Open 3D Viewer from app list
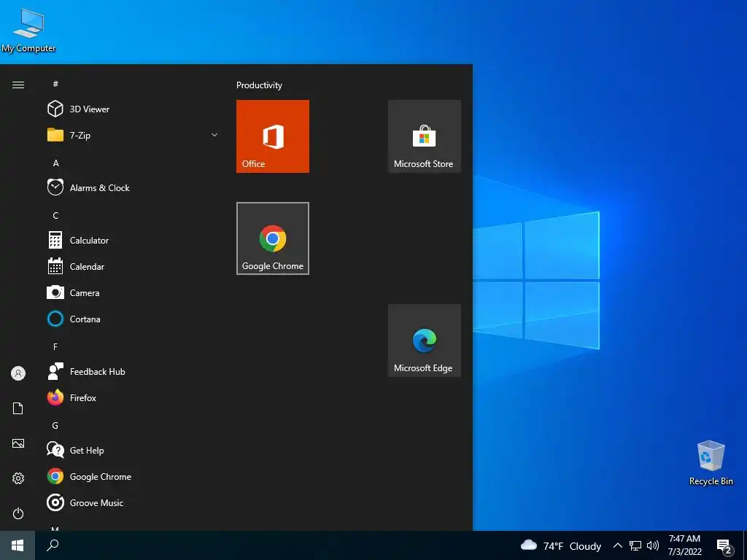Viewport: 747px width, 560px height. (133, 109)
